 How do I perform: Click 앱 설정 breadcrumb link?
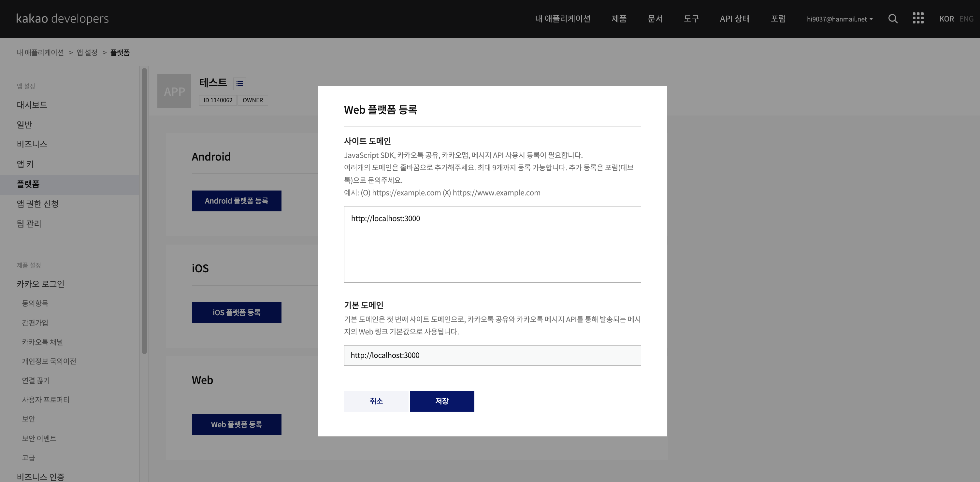tap(87, 52)
